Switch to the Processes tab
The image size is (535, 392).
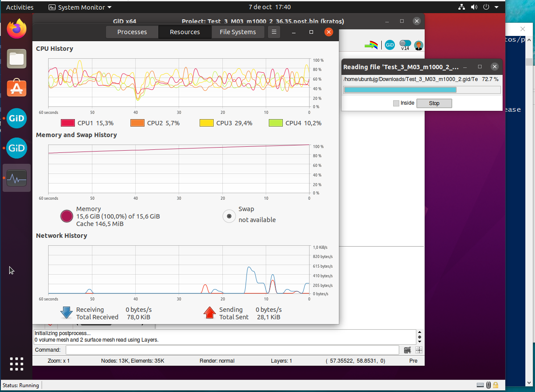[x=132, y=32]
